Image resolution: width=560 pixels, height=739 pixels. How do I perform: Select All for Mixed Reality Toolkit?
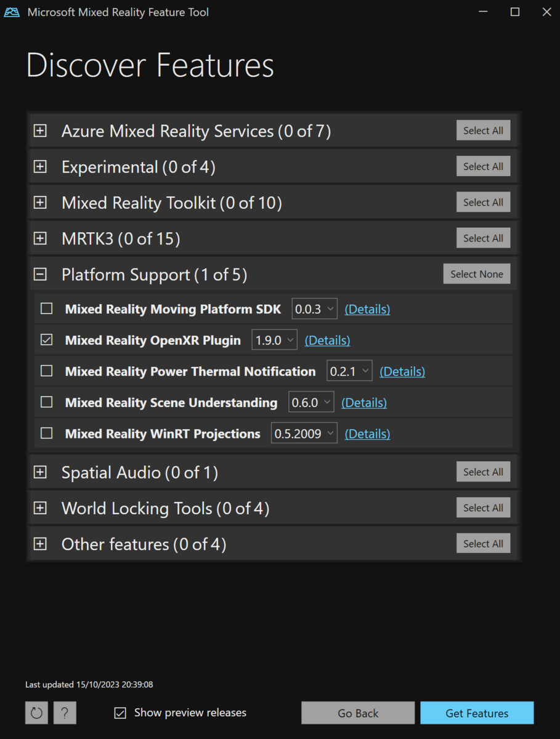coord(483,202)
